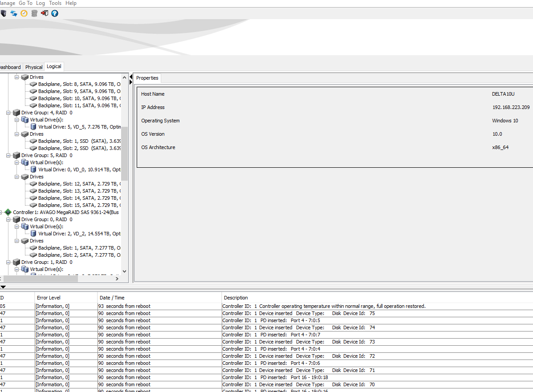Viewport: 533px width, 392px height.
Task: Click the logout door icon
Action: tap(45, 13)
